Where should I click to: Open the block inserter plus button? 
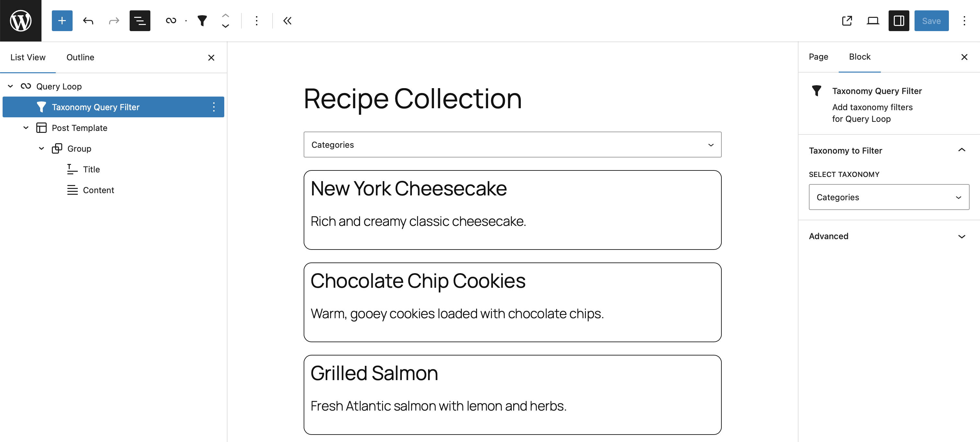[62, 20]
